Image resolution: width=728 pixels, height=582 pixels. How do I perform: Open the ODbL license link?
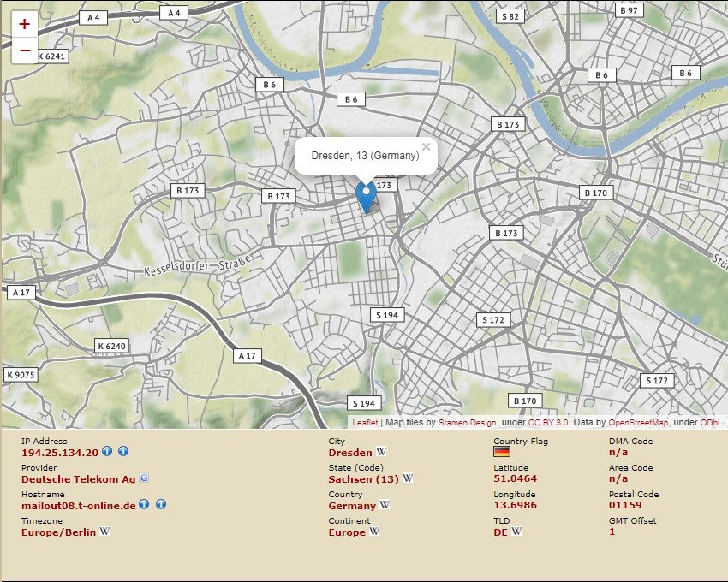tap(712, 423)
